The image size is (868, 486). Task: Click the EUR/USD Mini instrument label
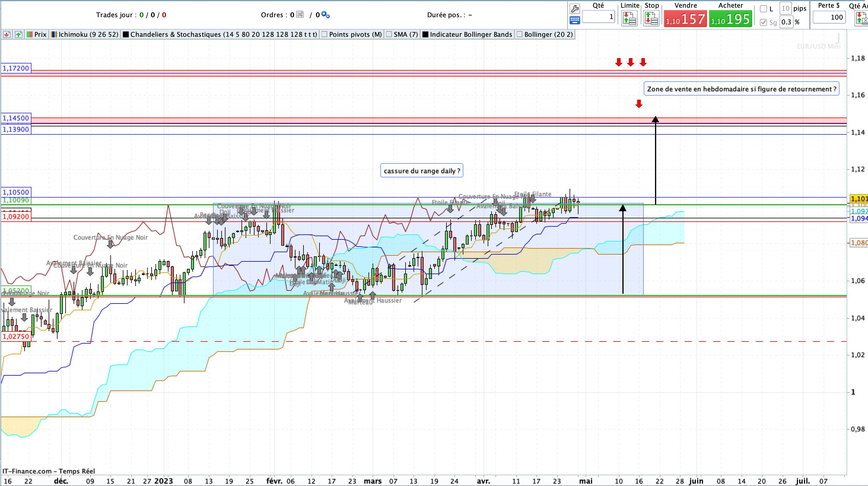tap(818, 46)
